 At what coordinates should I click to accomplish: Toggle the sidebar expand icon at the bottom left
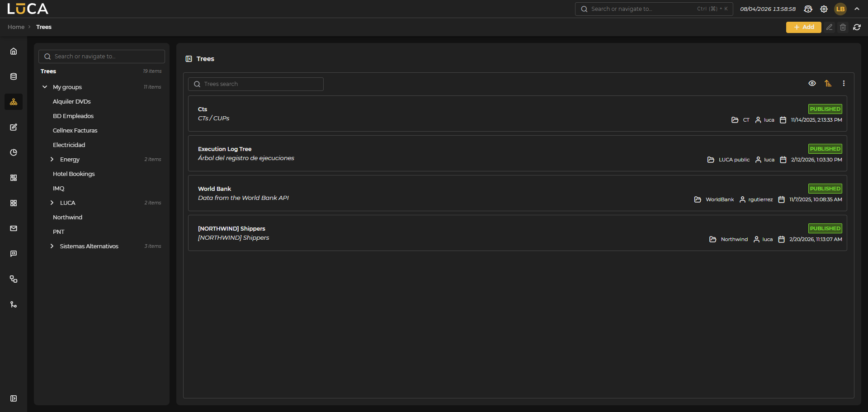point(14,398)
